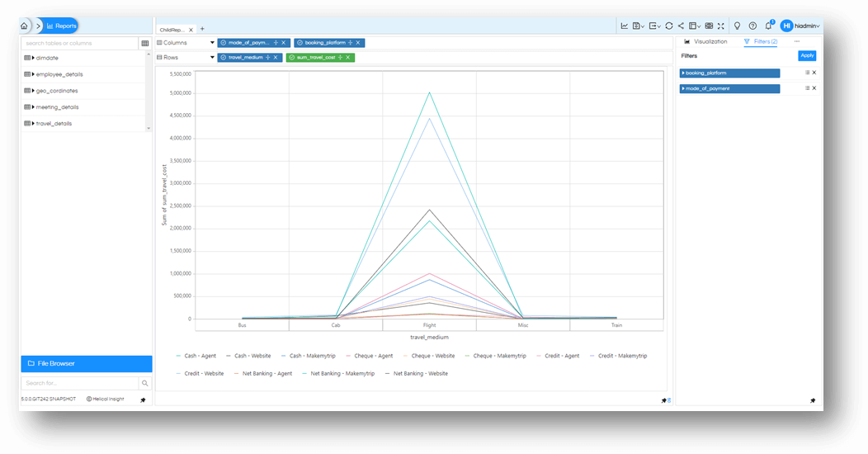Click the table view icon beside search
Screen dimensions: 868x454
[145, 43]
